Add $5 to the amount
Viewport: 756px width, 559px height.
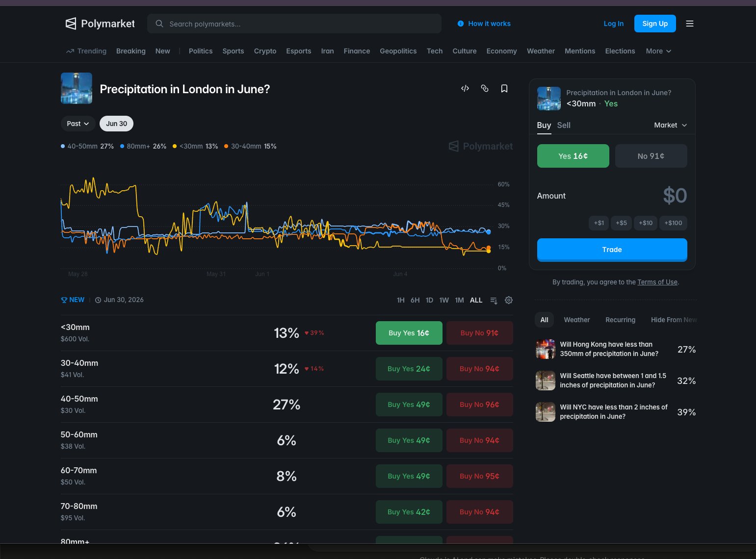(x=622, y=223)
